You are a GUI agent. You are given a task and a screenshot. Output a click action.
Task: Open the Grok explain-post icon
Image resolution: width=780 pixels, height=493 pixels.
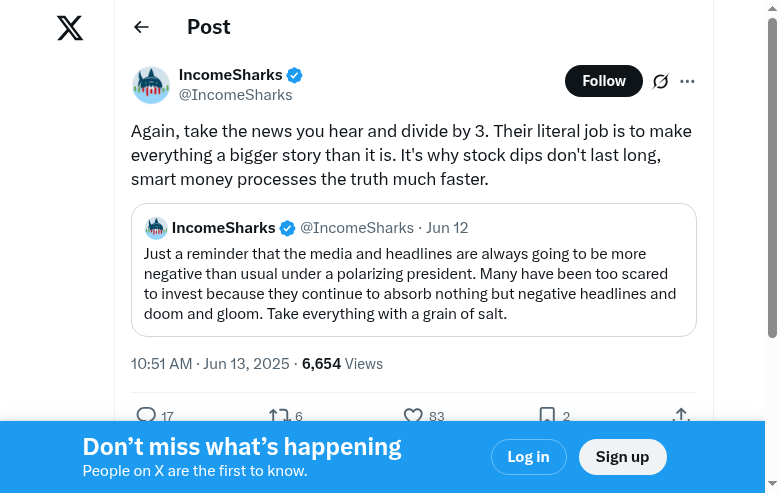point(660,82)
